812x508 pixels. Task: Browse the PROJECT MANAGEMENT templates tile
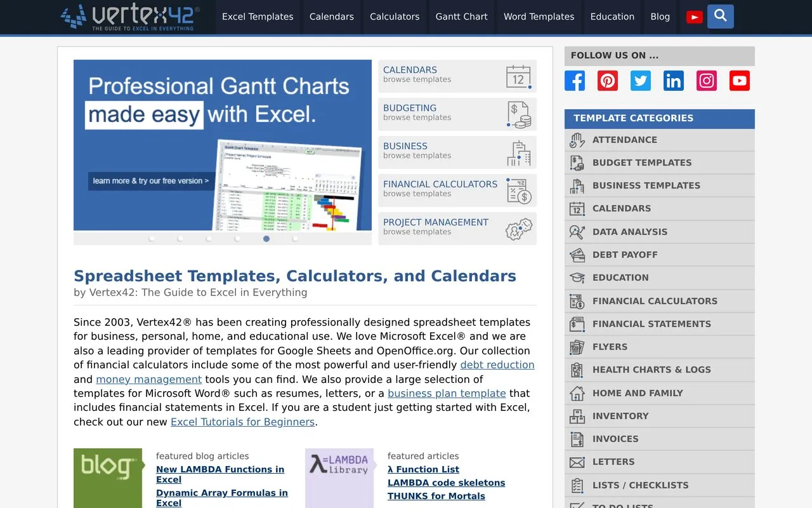457,229
